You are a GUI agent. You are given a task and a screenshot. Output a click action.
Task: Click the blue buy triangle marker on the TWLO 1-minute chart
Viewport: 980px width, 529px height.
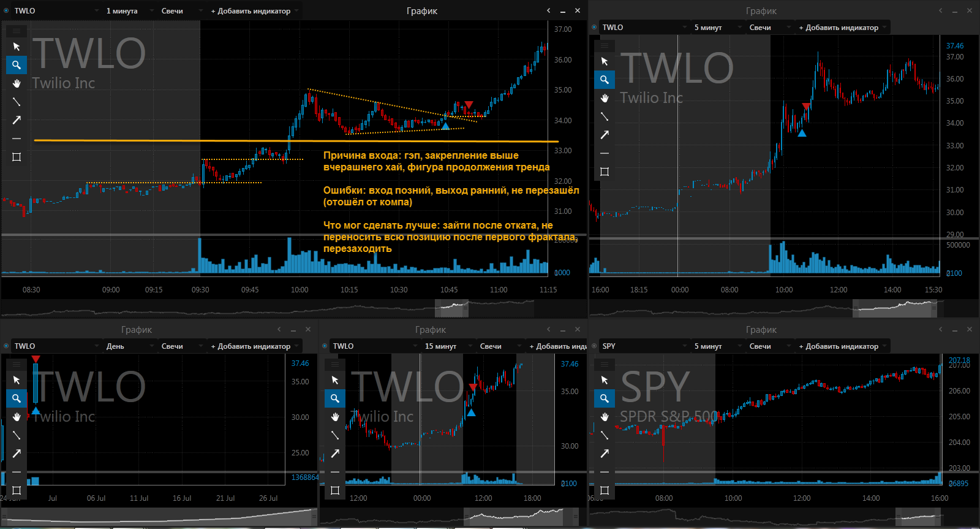[445, 126]
